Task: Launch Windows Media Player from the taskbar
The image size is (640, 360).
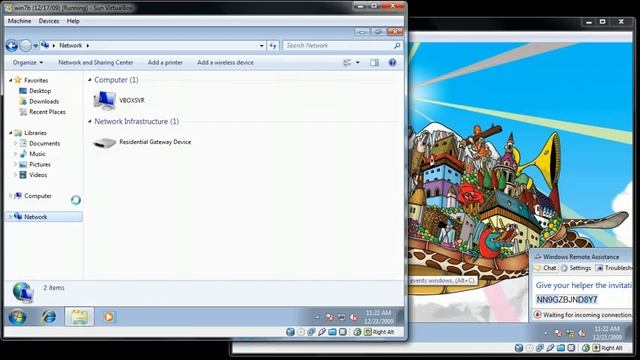Action: [109, 317]
